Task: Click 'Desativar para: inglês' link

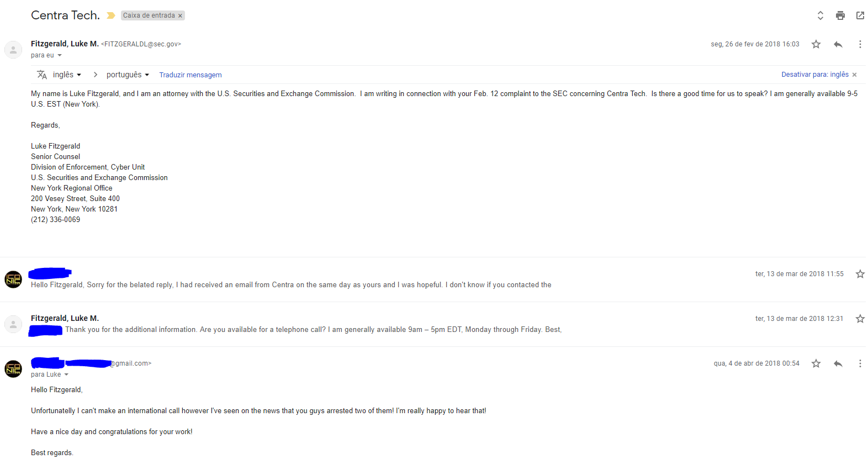Action: click(814, 75)
